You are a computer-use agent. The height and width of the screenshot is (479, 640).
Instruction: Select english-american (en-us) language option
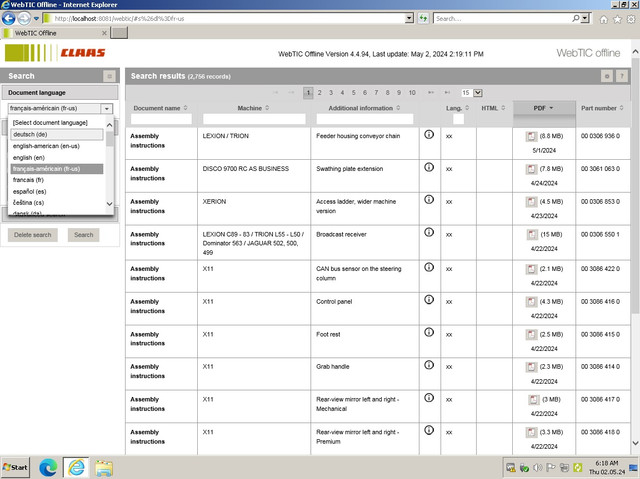tap(57, 146)
